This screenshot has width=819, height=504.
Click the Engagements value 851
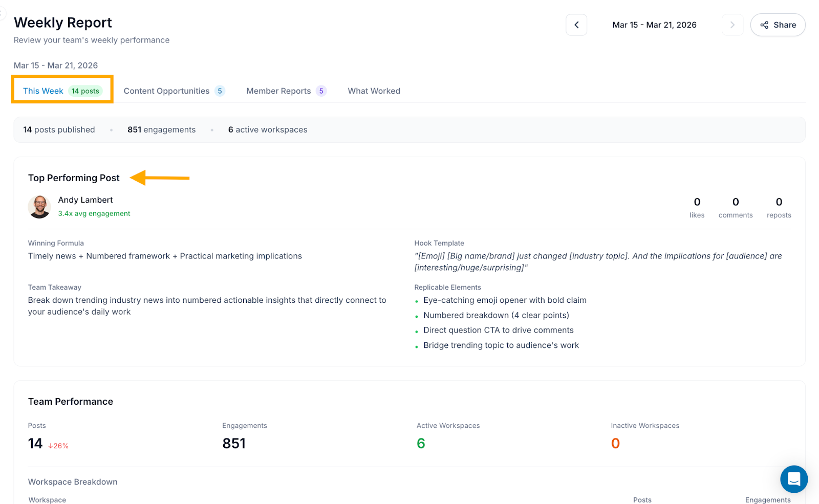coord(234,443)
